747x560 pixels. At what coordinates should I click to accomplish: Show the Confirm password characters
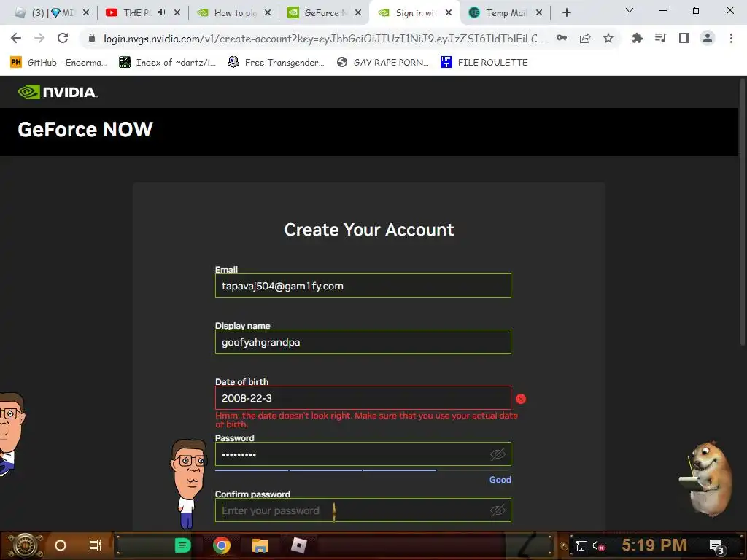[498, 510]
